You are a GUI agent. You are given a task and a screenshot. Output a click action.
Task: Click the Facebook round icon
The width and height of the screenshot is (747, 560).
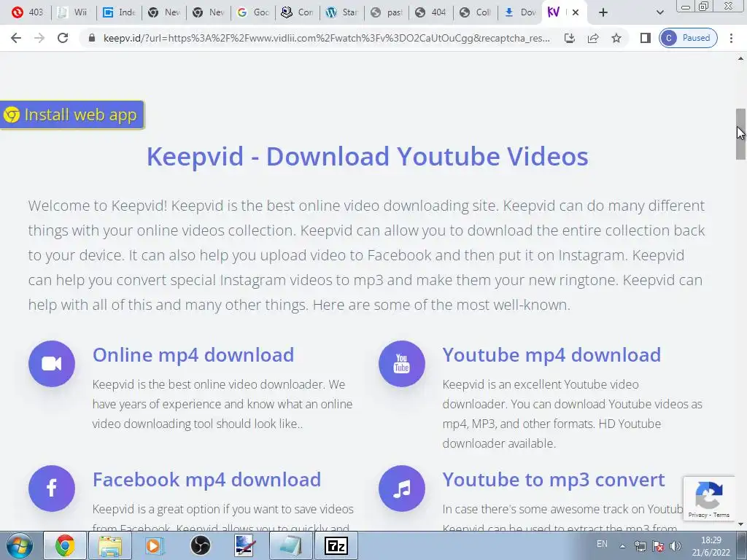(52, 489)
